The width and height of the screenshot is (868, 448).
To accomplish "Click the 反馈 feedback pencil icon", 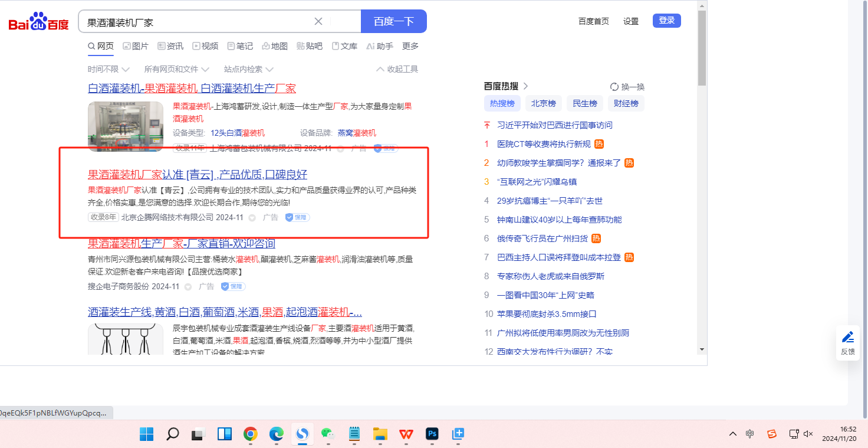I will click(x=848, y=338).
